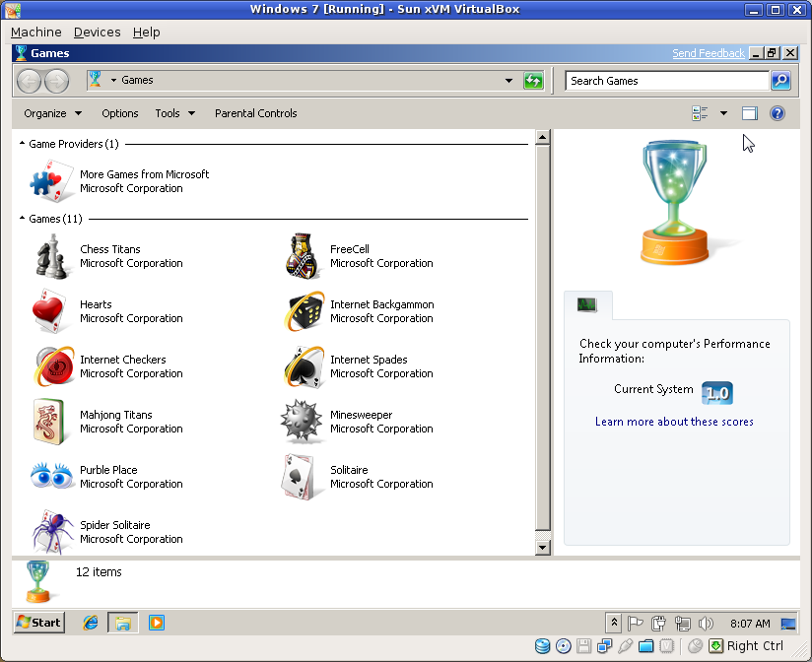Open the Organize dropdown menu
The width and height of the screenshot is (812, 662).
pos(53,113)
